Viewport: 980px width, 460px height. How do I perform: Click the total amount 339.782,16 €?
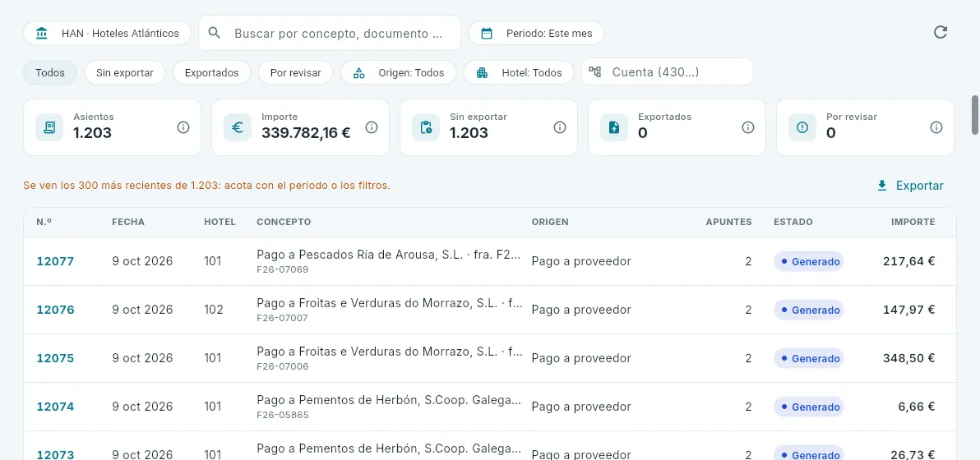tap(306, 132)
